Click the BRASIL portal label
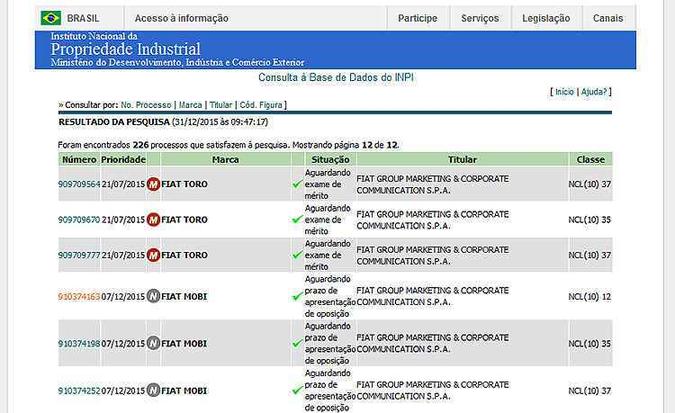The height and width of the screenshot is (413, 675). [x=83, y=19]
